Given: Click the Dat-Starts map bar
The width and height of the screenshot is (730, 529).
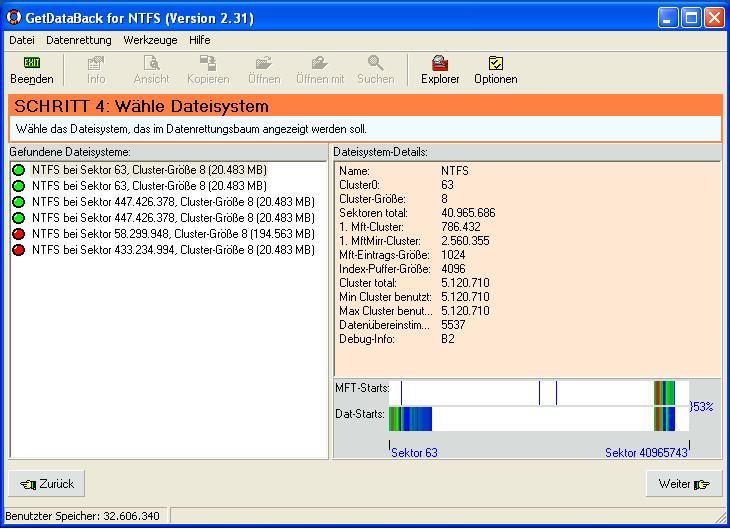Looking at the screenshot, I should click(x=539, y=419).
